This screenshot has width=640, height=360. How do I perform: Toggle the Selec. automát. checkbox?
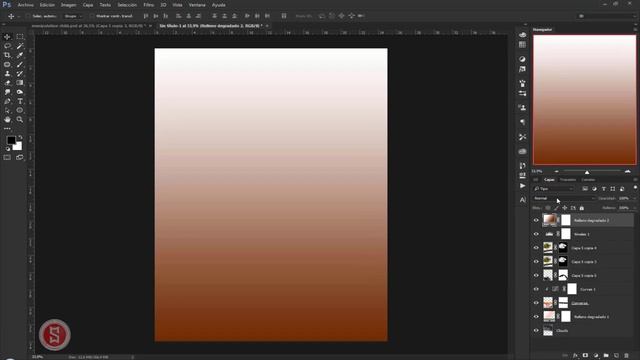point(28,16)
